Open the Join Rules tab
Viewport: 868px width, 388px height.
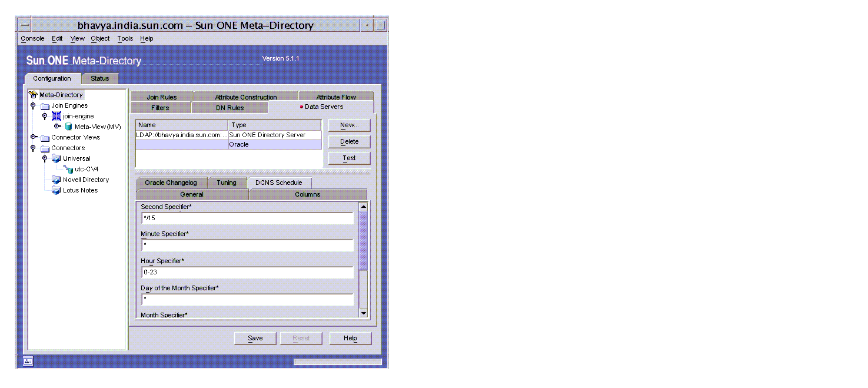162,97
